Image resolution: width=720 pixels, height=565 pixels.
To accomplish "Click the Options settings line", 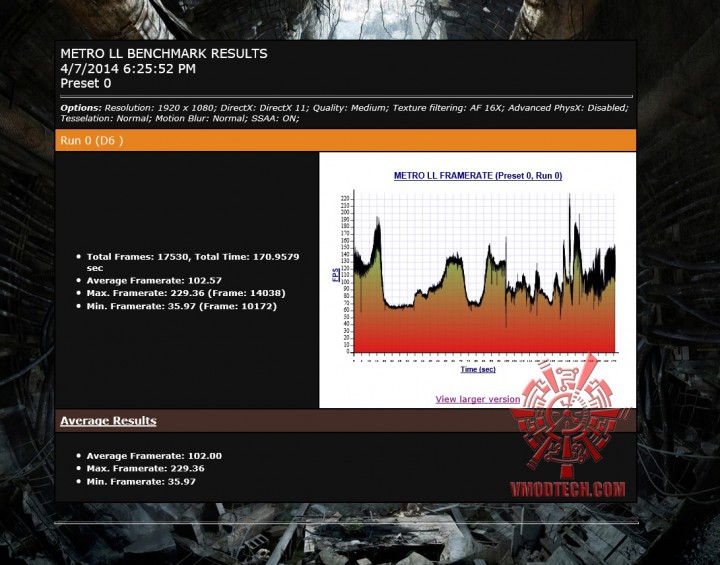I will pyautogui.click(x=344, y=113).
